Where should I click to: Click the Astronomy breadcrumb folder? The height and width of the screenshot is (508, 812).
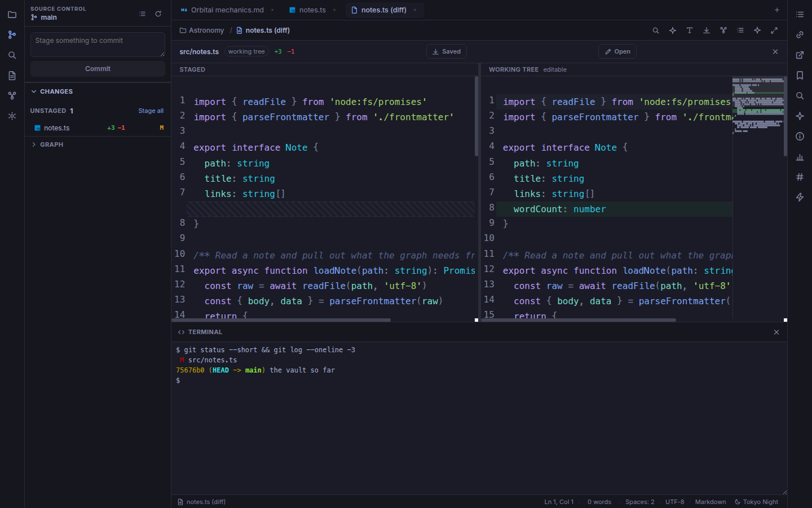coord(202,30)
